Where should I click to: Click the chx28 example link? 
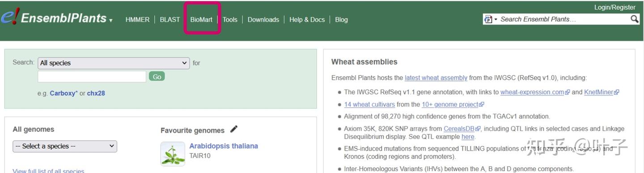coord(96,93)
